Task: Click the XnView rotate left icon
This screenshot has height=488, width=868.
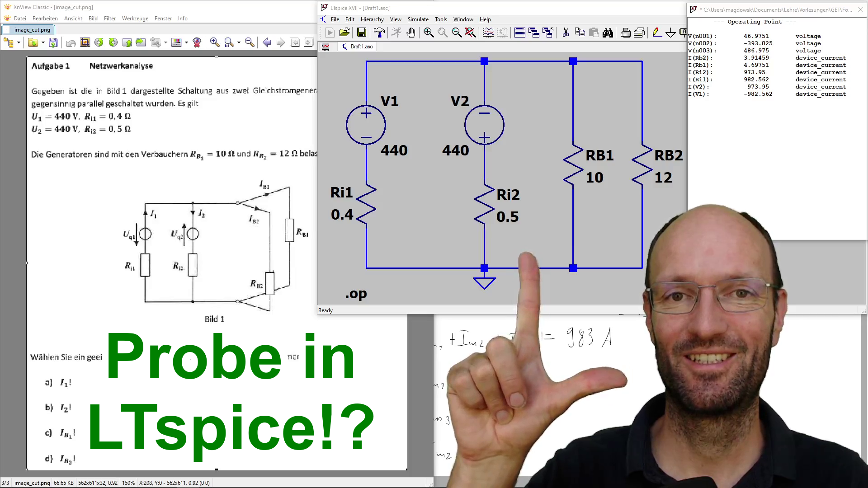Action: point(99,42)
